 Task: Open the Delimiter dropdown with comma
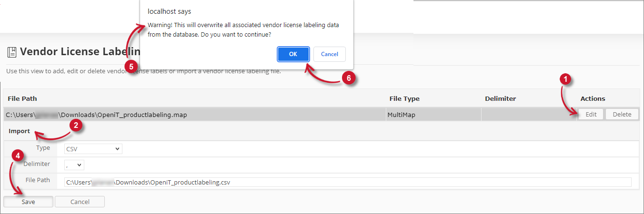pos(74,165)
